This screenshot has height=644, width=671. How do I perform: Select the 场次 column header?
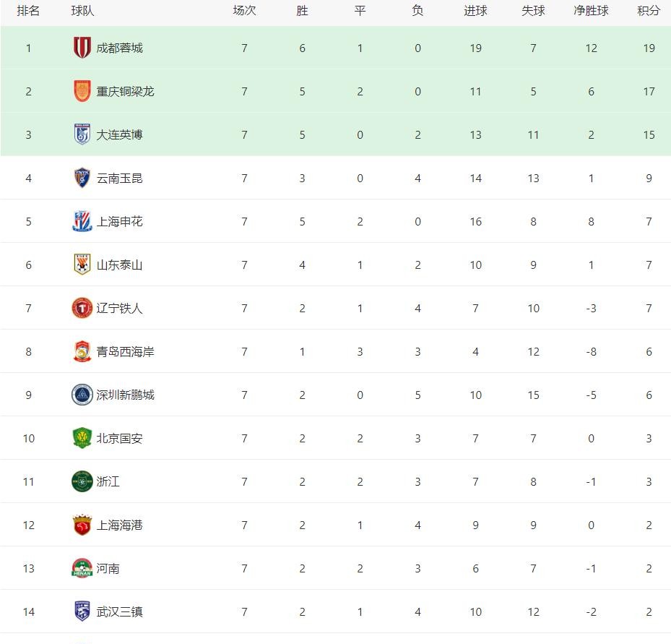coord(244,11)
